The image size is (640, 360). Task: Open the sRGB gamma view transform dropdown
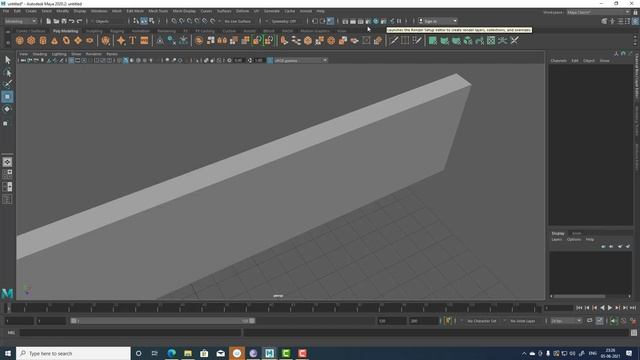[x=300, y=60]
